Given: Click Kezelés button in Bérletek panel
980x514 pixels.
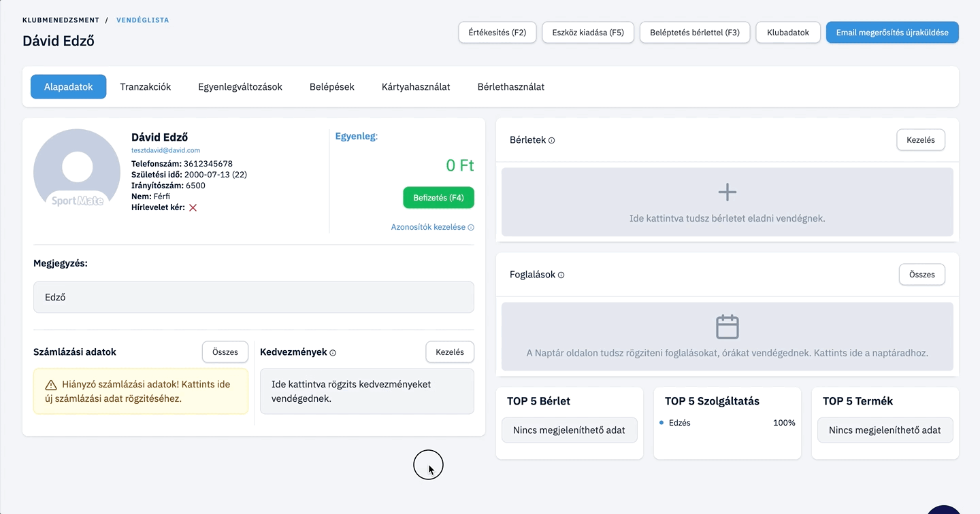Looking at the screenshot, I should (x=921, y=140).
